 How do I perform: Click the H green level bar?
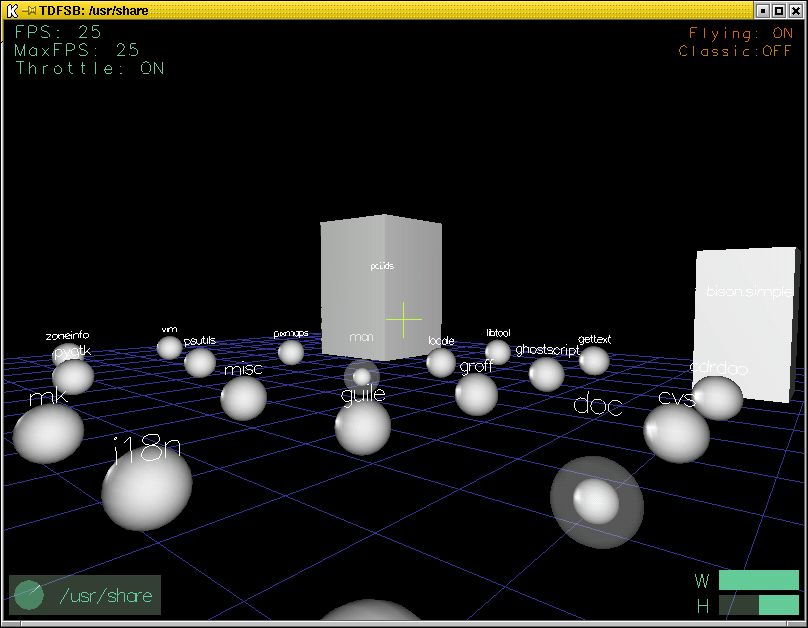(x=778, y=605)
